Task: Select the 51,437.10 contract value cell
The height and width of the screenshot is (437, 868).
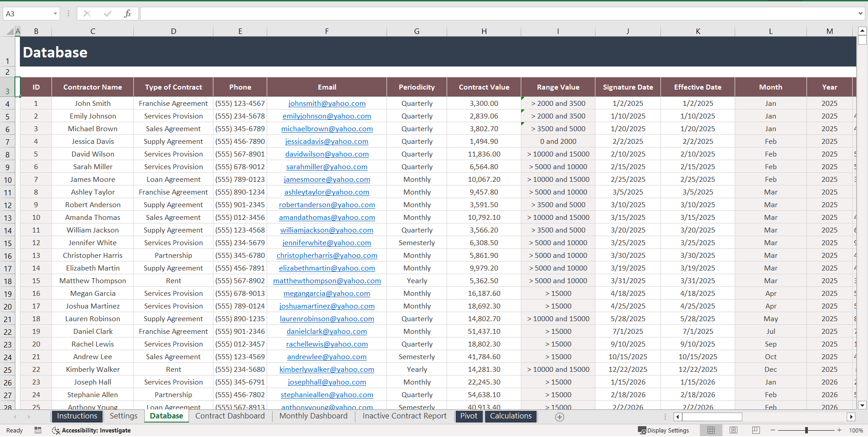Action: [x=484, y=332]
